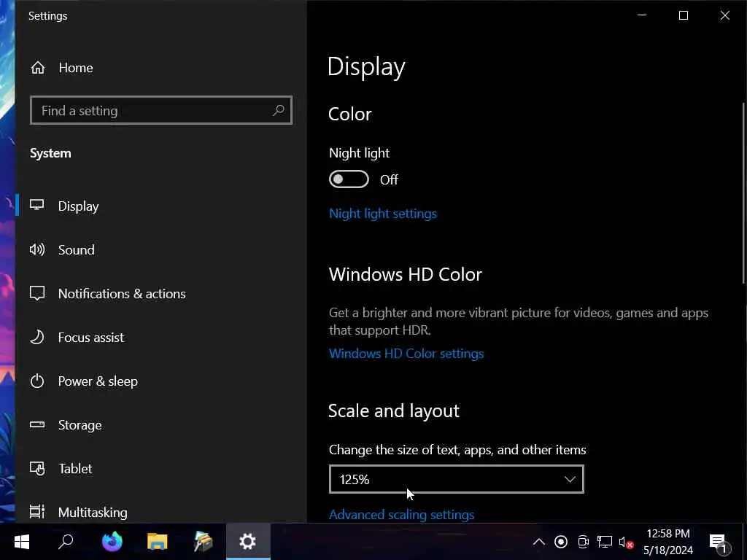The height and width of the screenshot is (560, 747).
Task: Click the Storage drive icon
Action: tap(36, 424)
